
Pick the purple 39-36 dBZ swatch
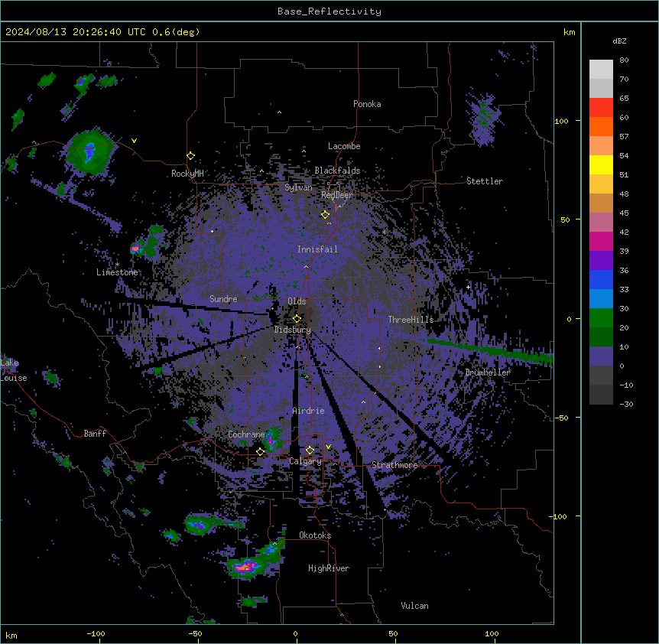(601, 261)
